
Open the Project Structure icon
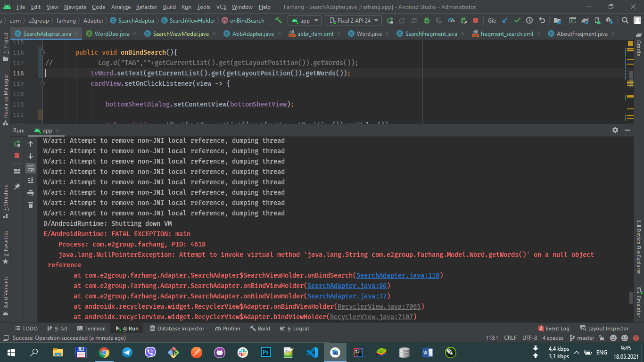point(557,20)
